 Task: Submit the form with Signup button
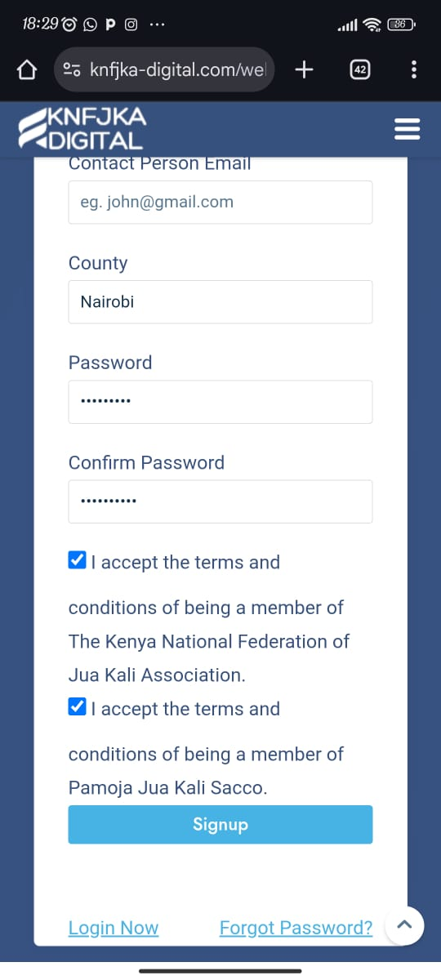[220, 825]
